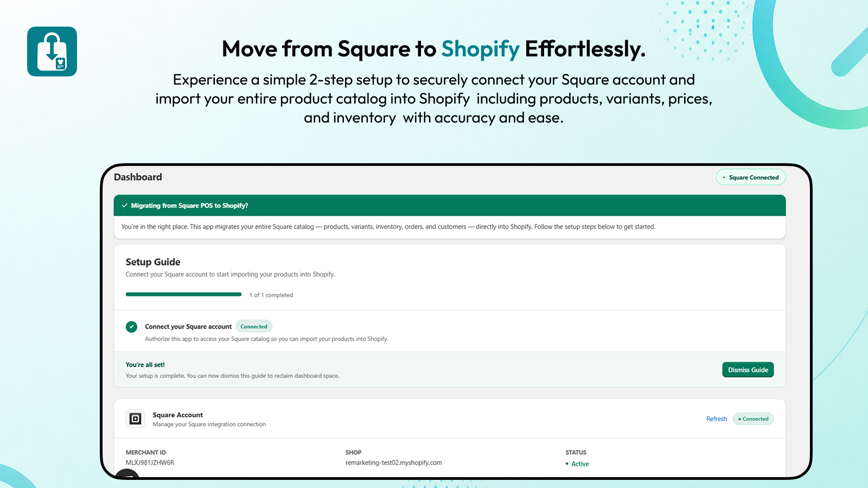Click the Square logo icon beside Square Account
868x488 pixels.
[136, 419]
